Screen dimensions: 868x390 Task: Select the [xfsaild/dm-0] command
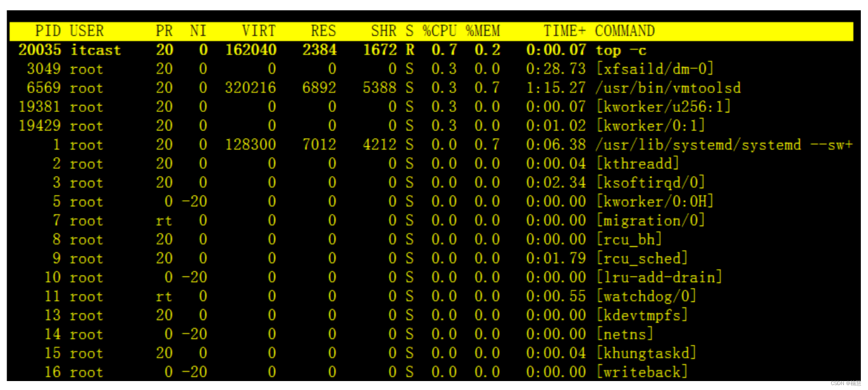pyautogui.click(x=655, y=69)
